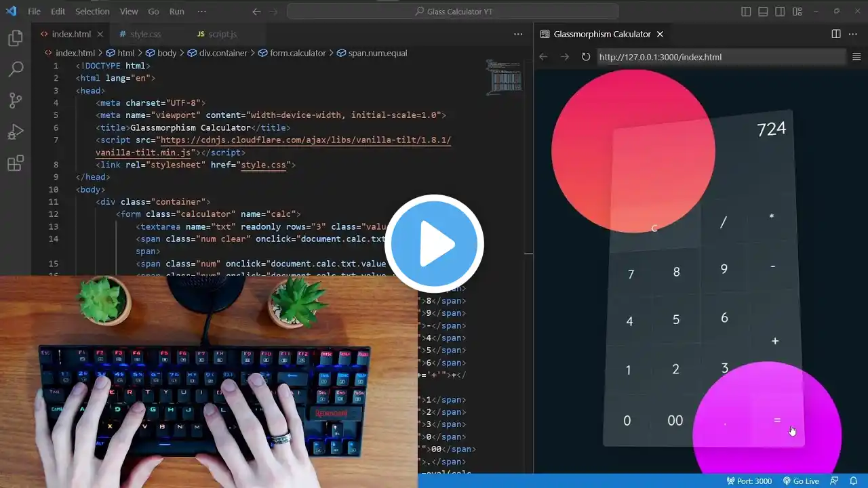Click the calculator's single 0 key
868x488 pixels.
(627, 421)
